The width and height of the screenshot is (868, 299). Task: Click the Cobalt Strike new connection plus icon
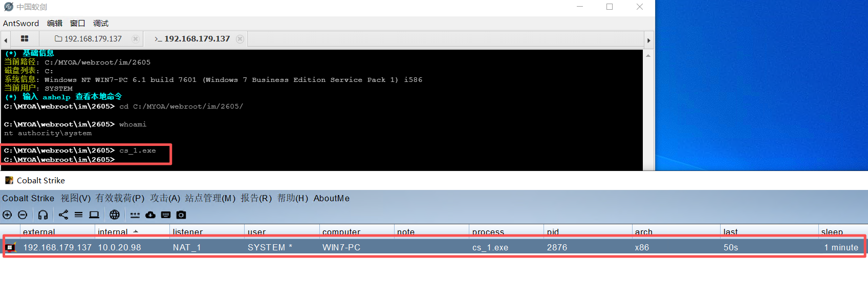[x=7, y=215]
